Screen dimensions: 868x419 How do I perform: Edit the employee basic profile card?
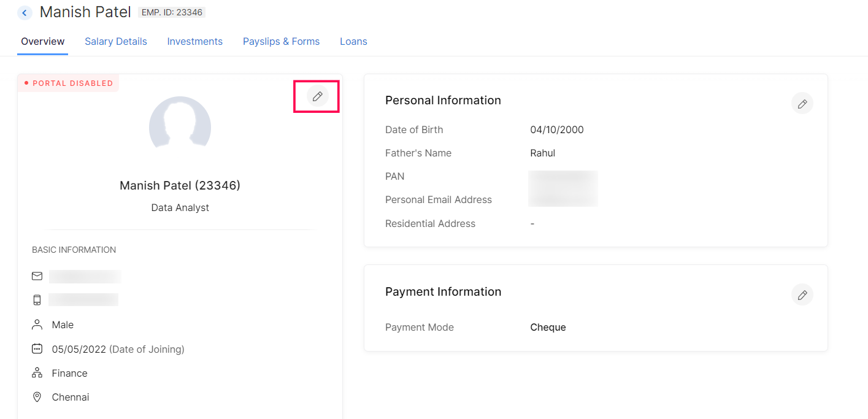click(x=317, y=96)
